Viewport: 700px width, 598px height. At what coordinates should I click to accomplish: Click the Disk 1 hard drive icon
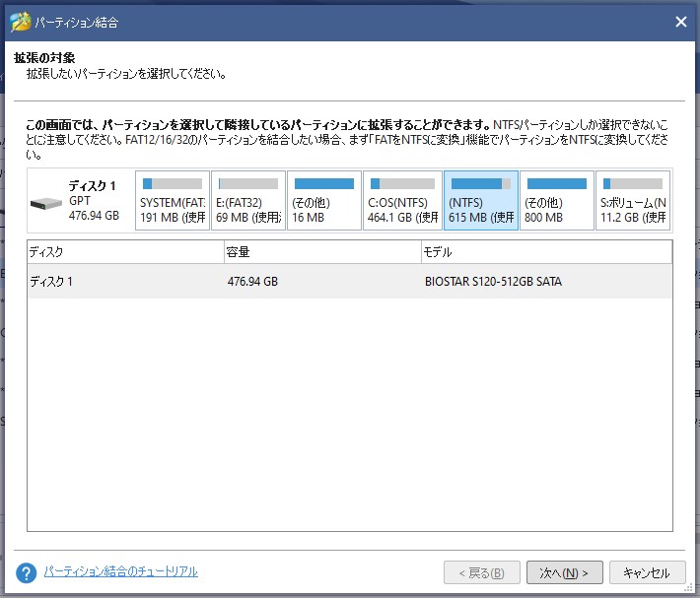(x=45, y=203)
